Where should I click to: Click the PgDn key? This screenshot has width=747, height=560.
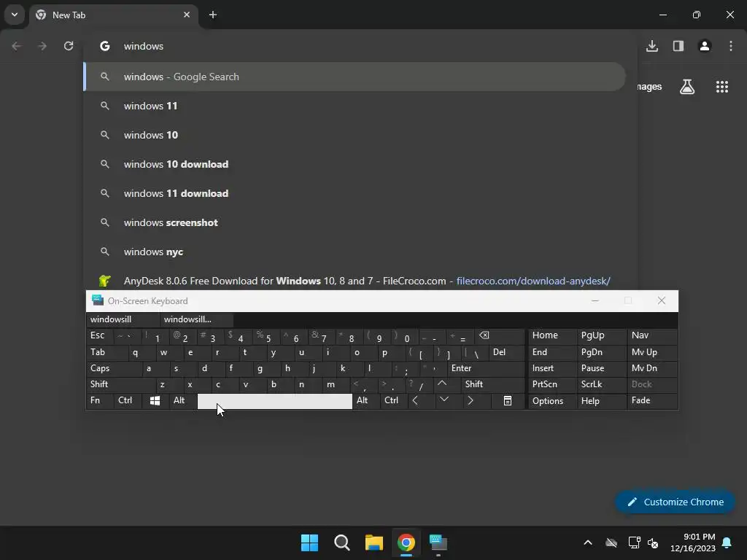(x=601, y=352)
